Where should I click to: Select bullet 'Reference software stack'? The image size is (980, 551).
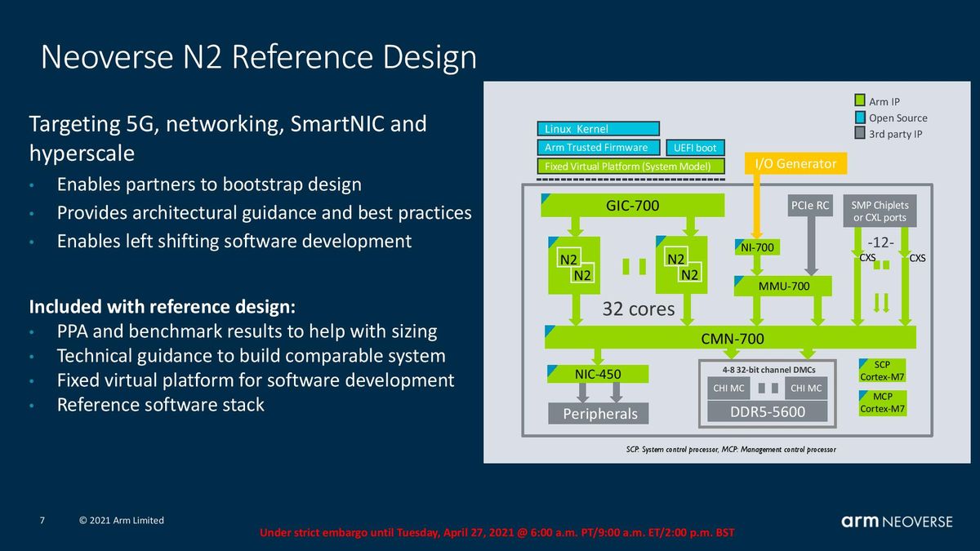[160, 404]
